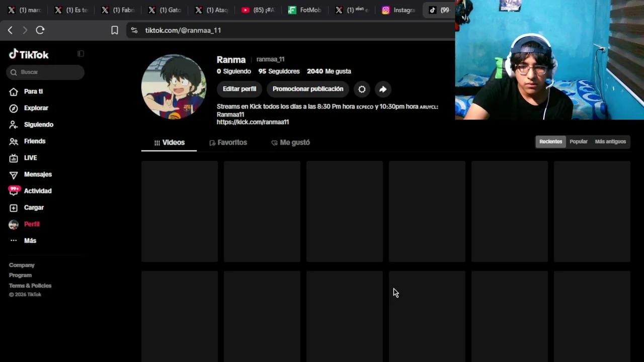Click the Buscar search field
Image resolution: width=644 pixels, height=362 pixels.
(45, 72)
